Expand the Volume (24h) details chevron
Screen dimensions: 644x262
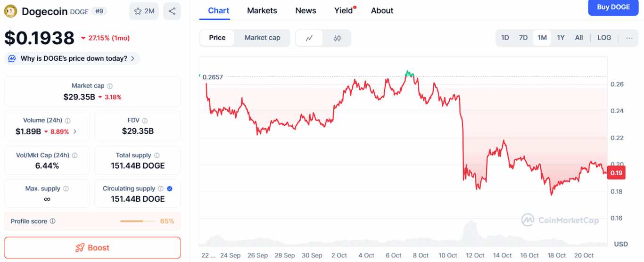[x=74, y=131]
